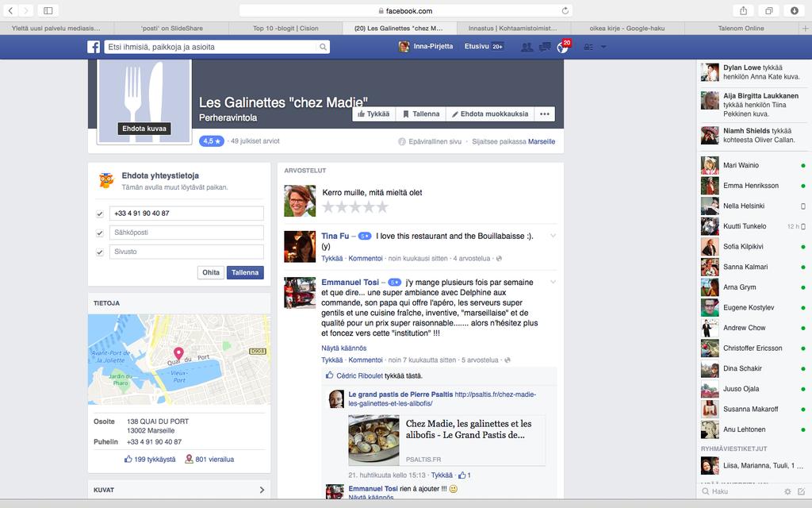Open the Safari share icon
This screenshot has height=508, width=812.
click(x=743, y=10)
